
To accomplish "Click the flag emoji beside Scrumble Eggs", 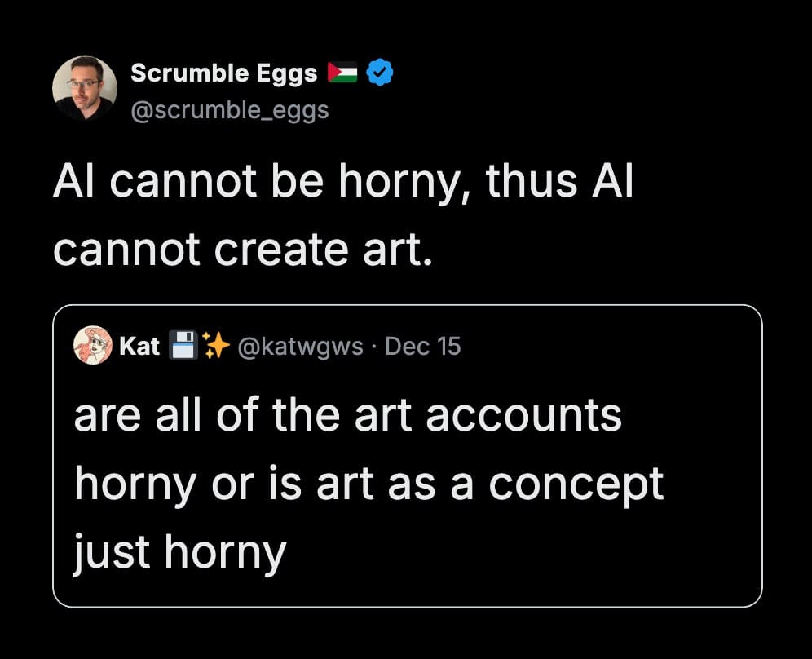I will pos(342,73).
